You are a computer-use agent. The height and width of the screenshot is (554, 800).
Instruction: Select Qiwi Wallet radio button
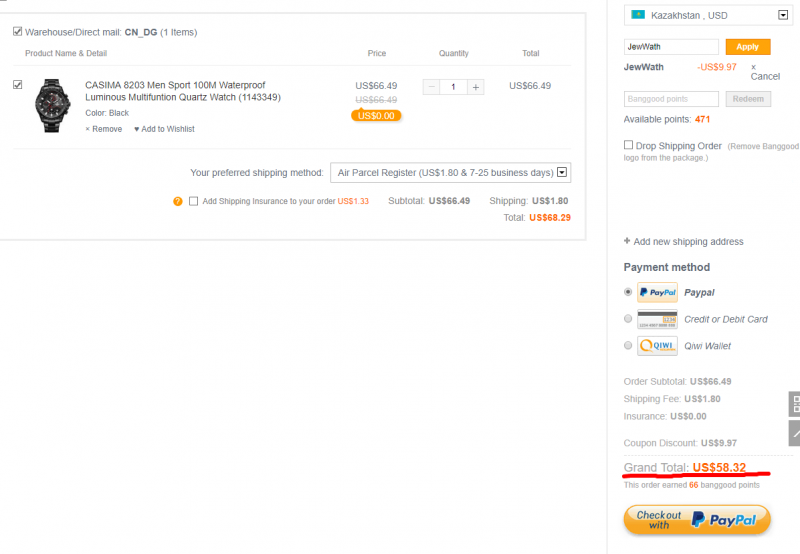[x=628, y=345]
